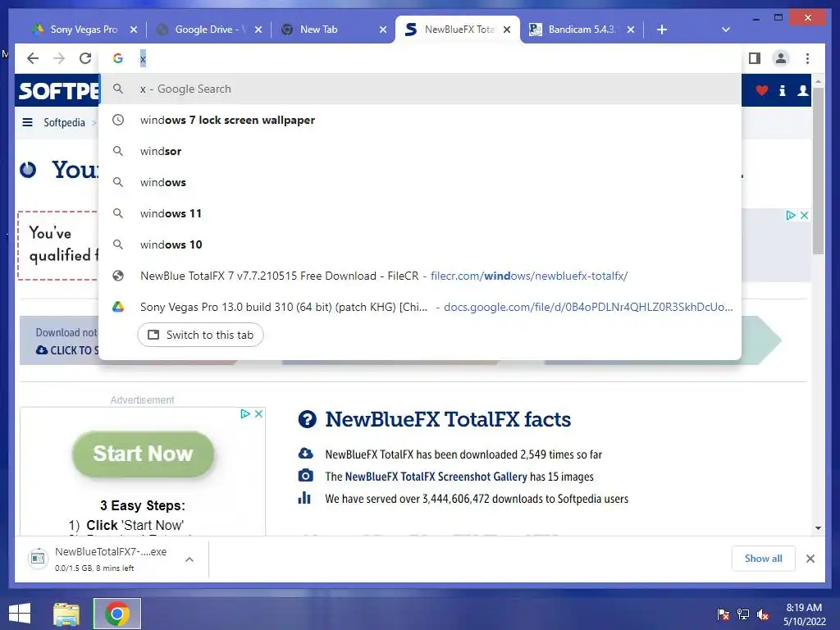Screen dimensions: 840x630
Task: Click the AdChoices icon on top banner ad
Action: pos(791,216)
